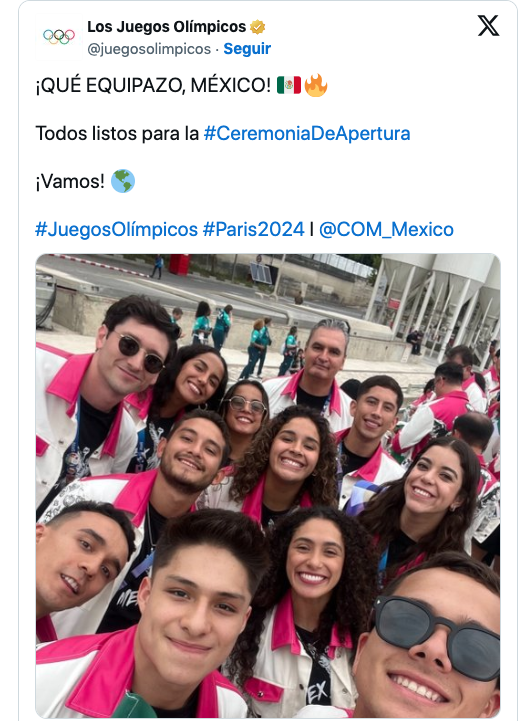Open Los Juegos Olímpicos profile name

pos(167,27)
